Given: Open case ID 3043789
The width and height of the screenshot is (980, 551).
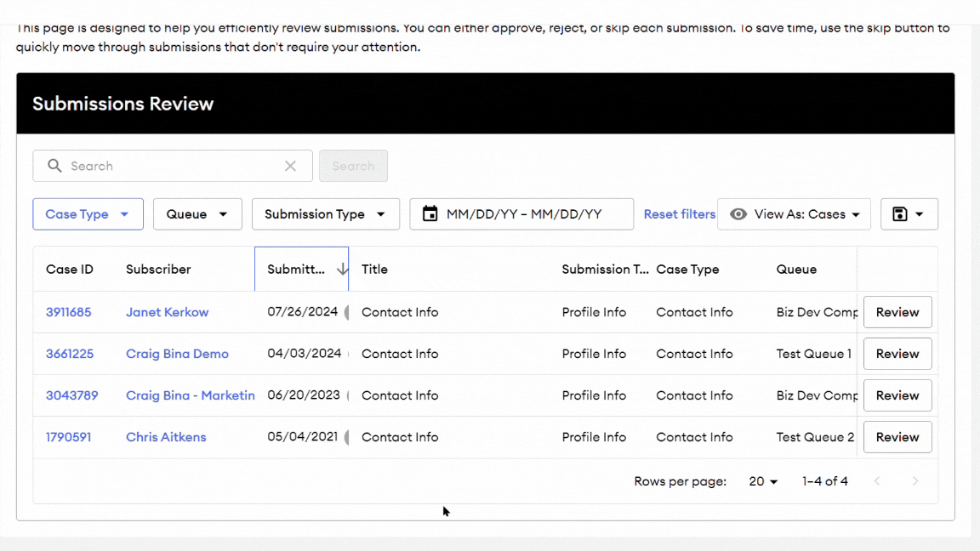Looking at the screenshot, I should pos(71,395).
